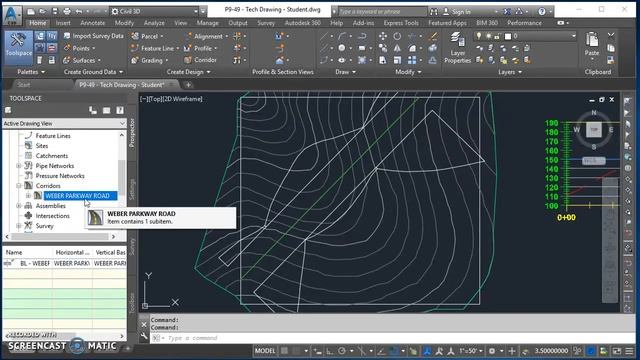The width and height of the screenshot is (640, 360).
Task: Click Sign In link in title bar
Action: [461, 11]
